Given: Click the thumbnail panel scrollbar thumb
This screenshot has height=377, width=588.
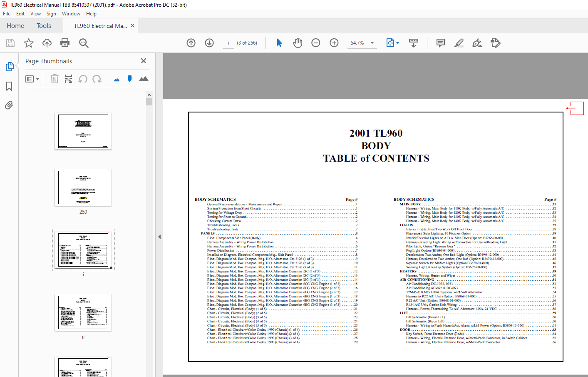Looking at the screenshot, I should coord(149,102).
